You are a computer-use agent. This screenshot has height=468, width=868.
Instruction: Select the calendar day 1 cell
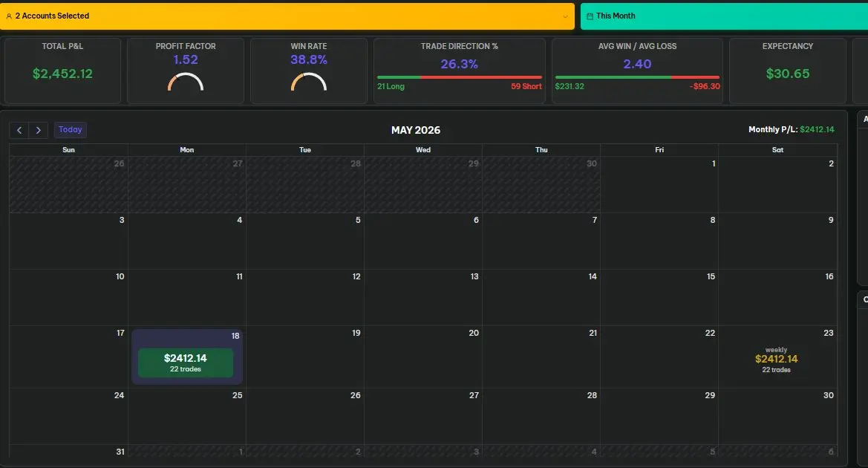(x=659, y=184)
